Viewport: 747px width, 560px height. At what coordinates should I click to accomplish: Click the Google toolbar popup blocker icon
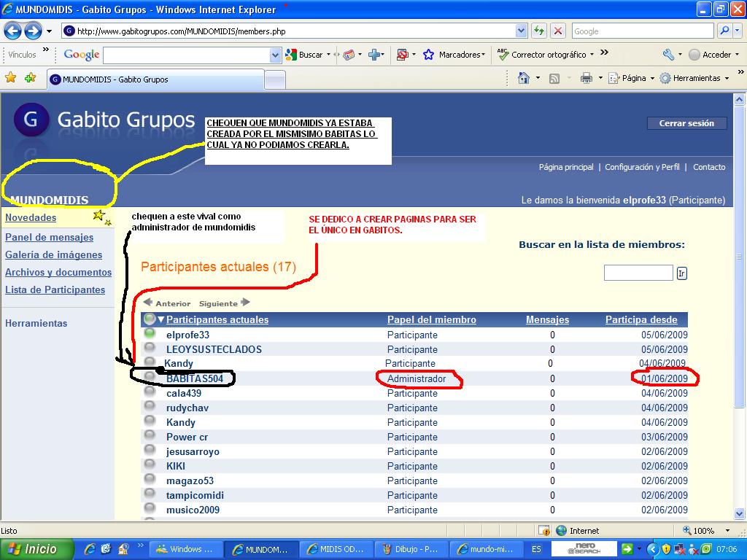pyautogui.click(x=403, y=55)
